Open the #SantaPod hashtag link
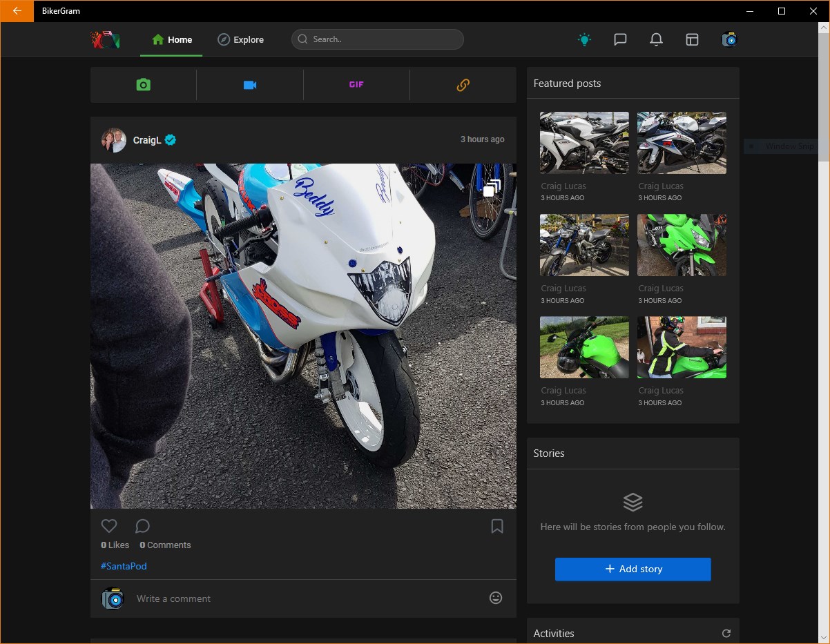This screenshot has height=644, width=830. (124, 566)
